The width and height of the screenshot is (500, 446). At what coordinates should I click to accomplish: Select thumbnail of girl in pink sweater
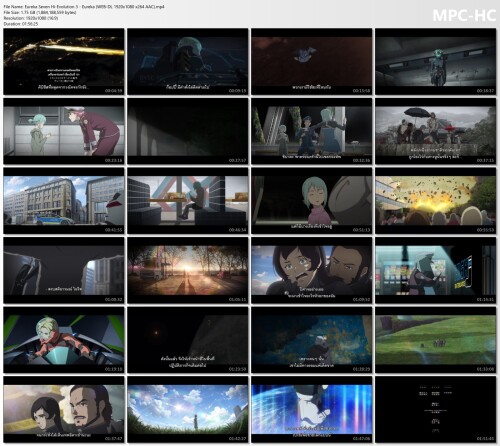pos(312,201)
